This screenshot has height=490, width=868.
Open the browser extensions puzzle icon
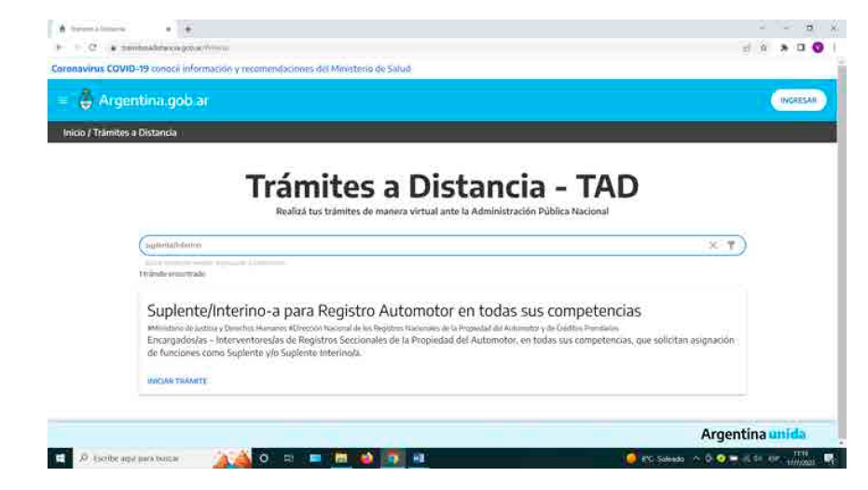coord(784,48)
